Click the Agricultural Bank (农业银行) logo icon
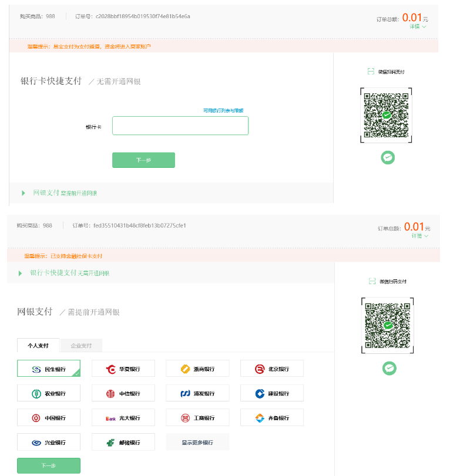This screenshot has height=476, width=470. (x=36, y=393)
